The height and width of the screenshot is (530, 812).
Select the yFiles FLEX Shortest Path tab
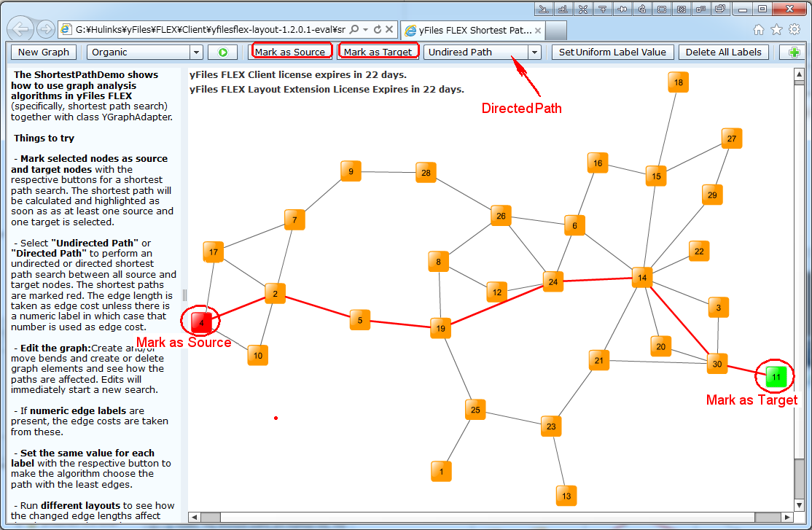pyautogui.click(x=473, y=30)
